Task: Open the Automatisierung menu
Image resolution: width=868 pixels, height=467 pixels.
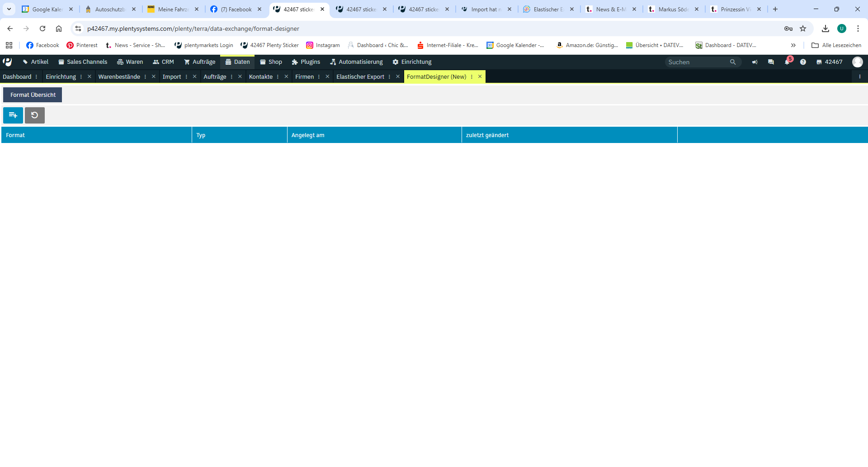Action: point(356,62)
